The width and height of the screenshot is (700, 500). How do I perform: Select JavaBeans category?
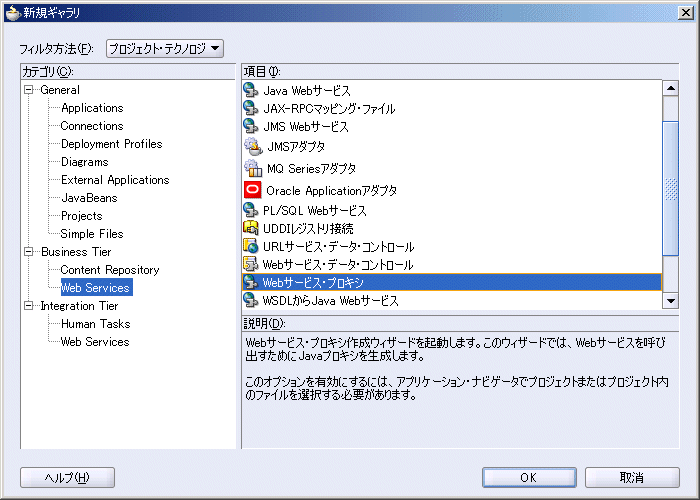pyautogui.click(x=89, y=198)
